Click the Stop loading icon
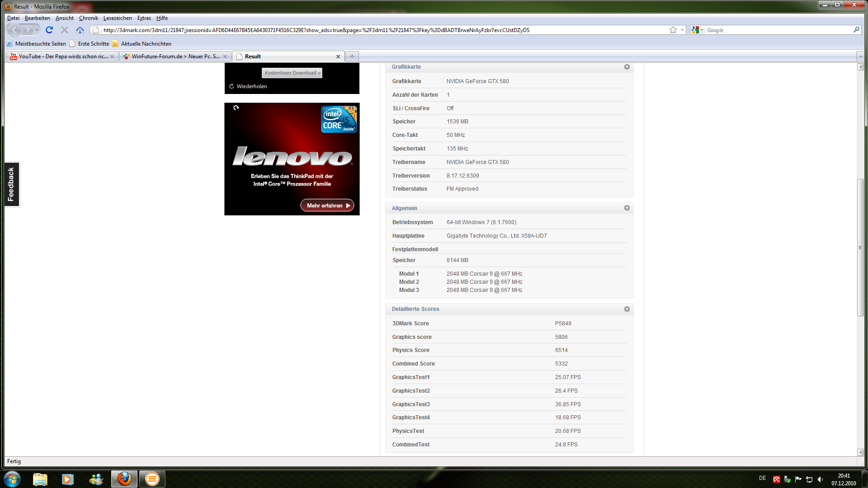868x488 pixels. (x=65, y=30)
